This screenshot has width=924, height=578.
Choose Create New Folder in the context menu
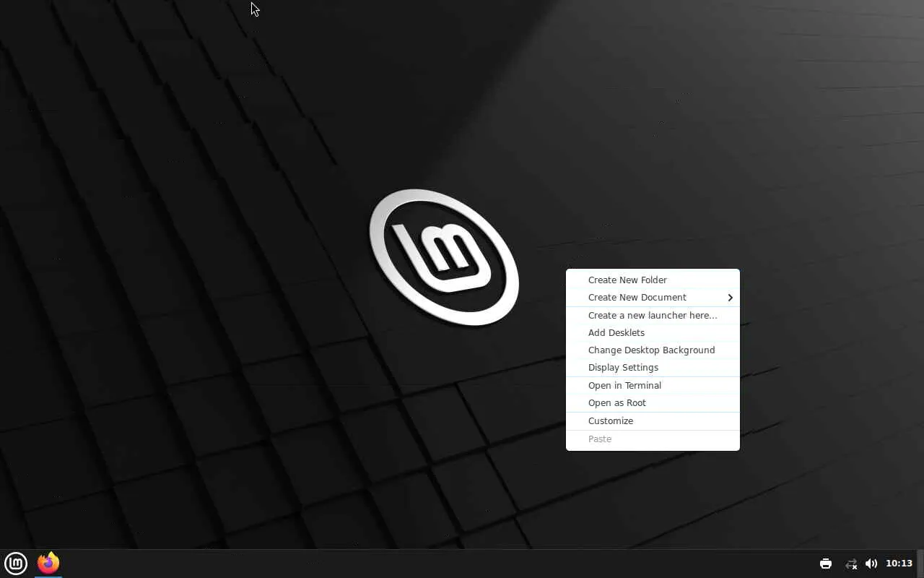(x=653, y=280)
